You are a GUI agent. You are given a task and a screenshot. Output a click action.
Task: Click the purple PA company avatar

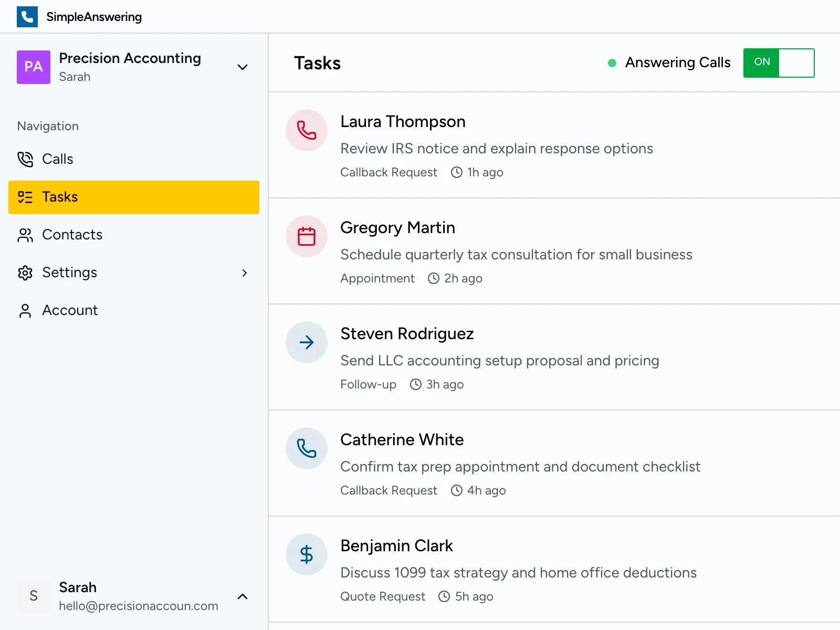tap(34, 67)
